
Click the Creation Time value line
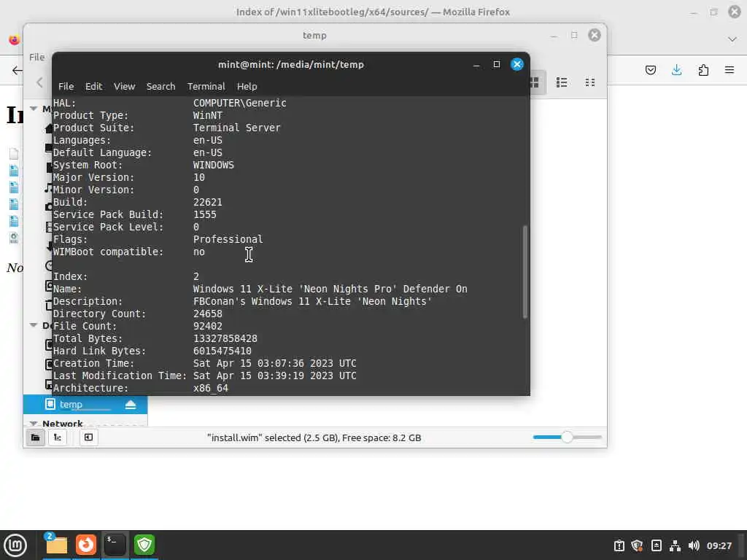pos(274,363)
